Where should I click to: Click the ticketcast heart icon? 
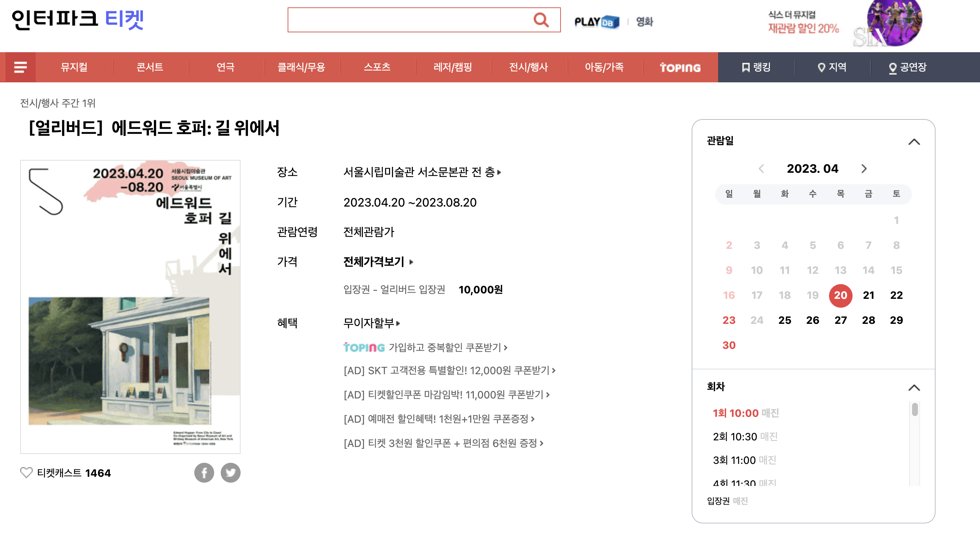click(x=26, y=472)
